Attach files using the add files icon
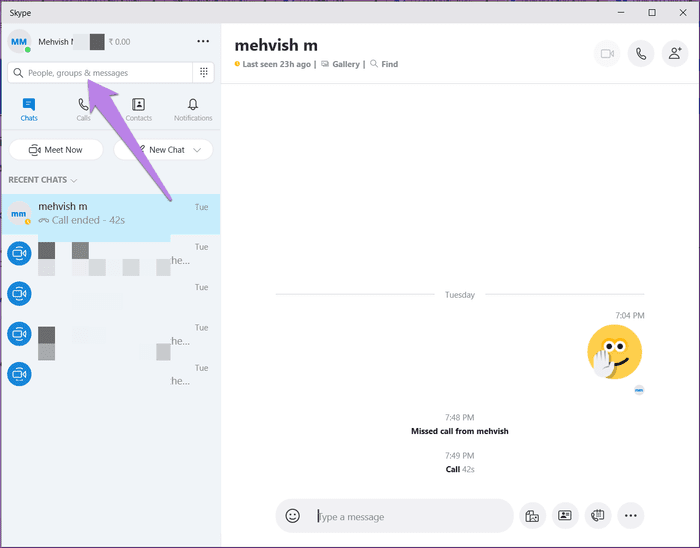Image resolution: width=700 pixels, height=548 pixels. tap(532, 516)
